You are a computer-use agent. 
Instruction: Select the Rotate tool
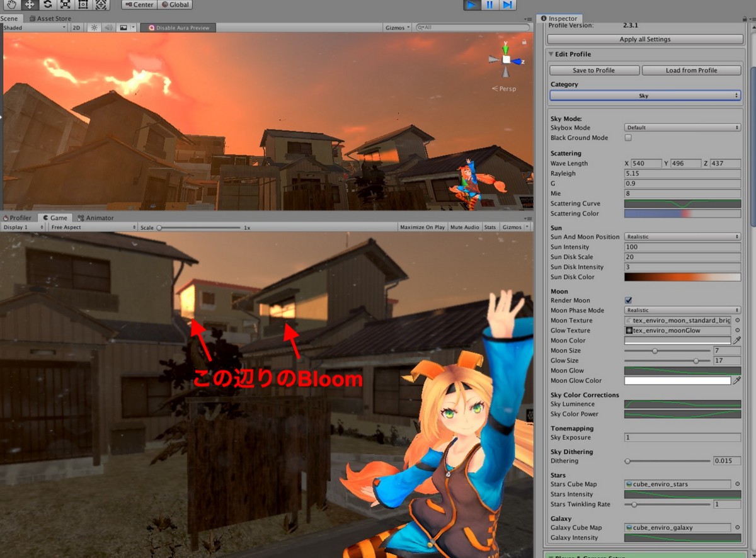pyautogui.click(x=47, y=4)
